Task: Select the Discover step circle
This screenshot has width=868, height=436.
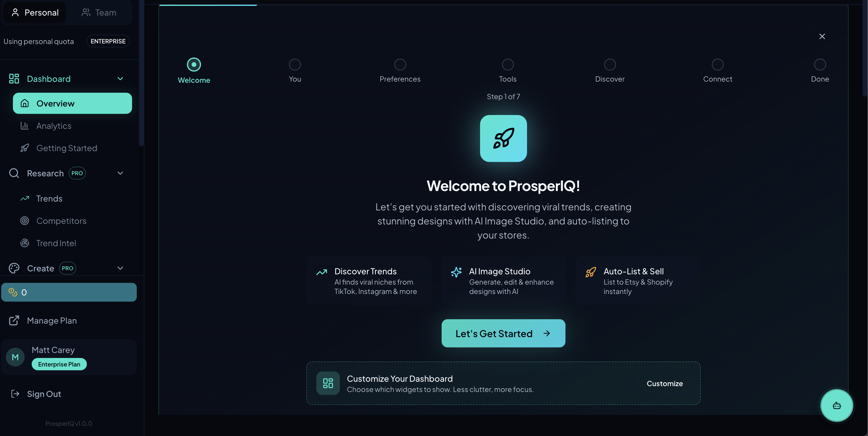Action: click(609, 64)
